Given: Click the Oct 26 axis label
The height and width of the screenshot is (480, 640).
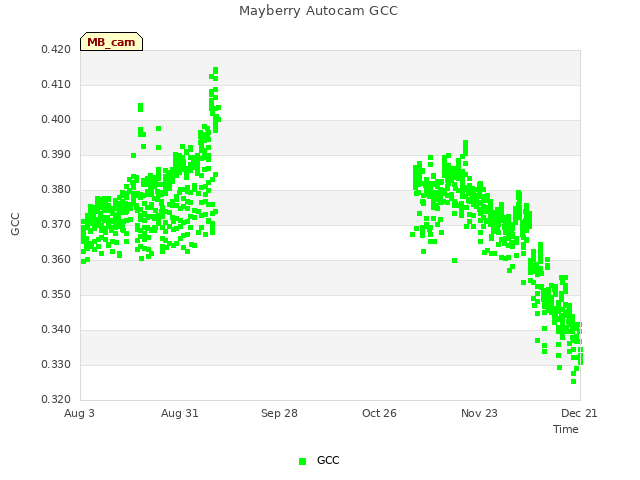Looking at the screenshot, I should click(379, 413).
